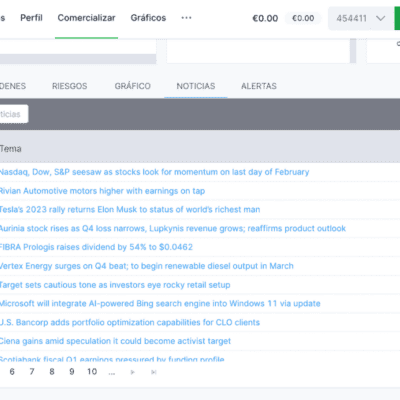400x400 pixels.
Task: Go to news page 9
Action: click(72, 372)
